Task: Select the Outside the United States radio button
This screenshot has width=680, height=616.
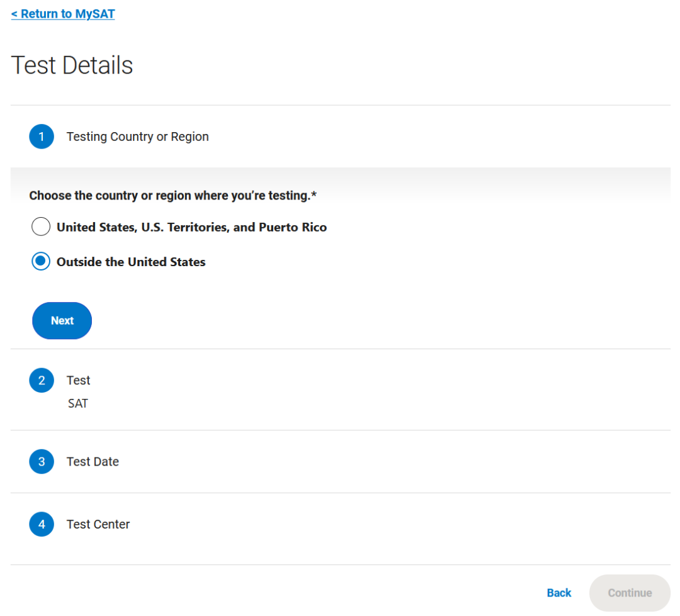Action: 41,262
